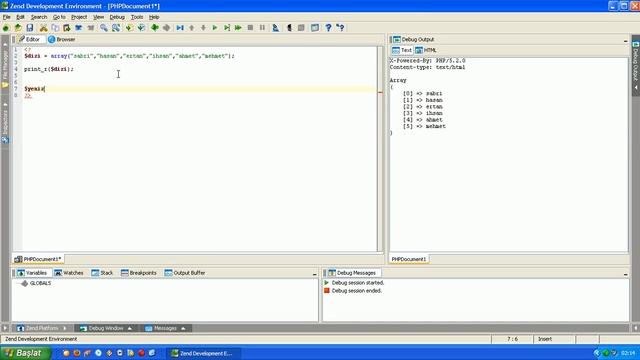
Task: Open the Output Buffer tab
Action: 184,273
